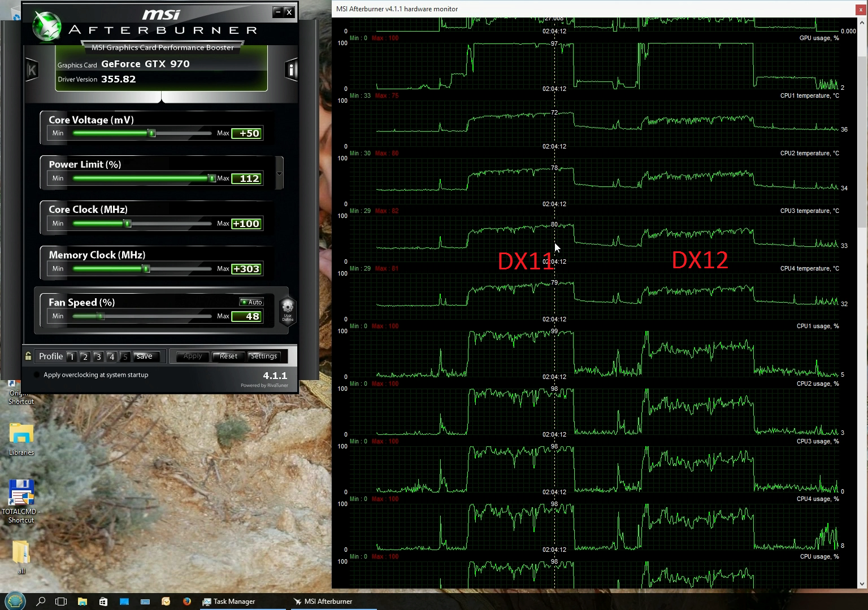Toggle Fan Speed Auto mode
The height and width of the screenshot is (610, 868).
pyautogui.click(x=251, y=302)
